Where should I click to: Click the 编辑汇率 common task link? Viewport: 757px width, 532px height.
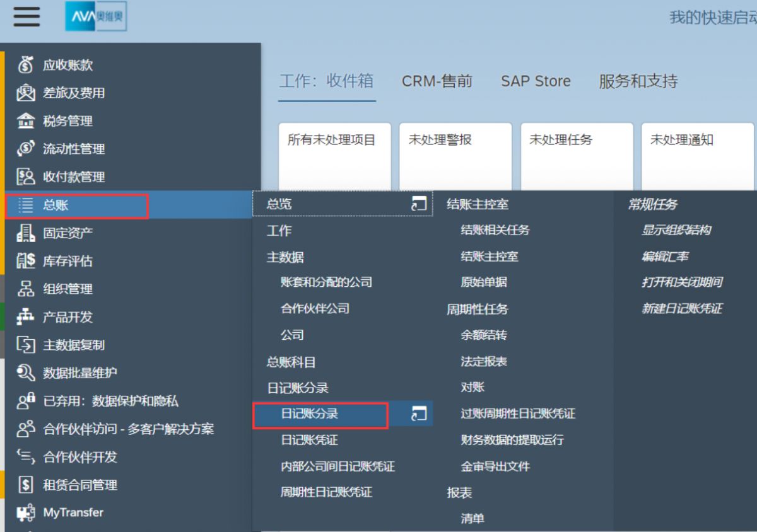click(x=665, y=257)
